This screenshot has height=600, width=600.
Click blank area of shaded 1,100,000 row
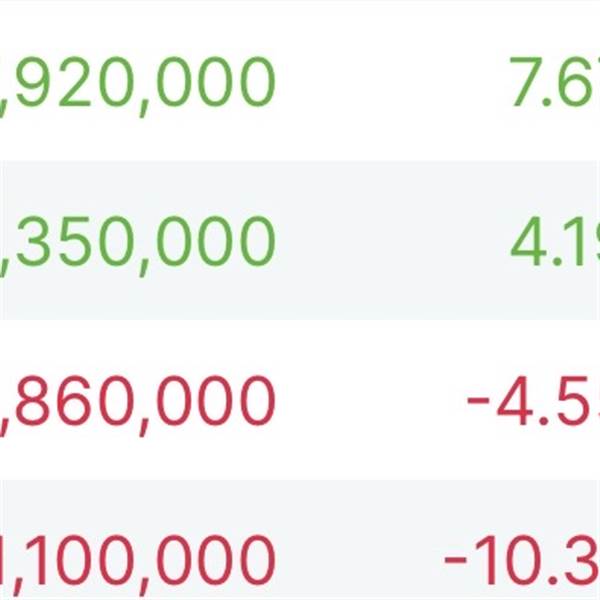click(x=356, y=560)
